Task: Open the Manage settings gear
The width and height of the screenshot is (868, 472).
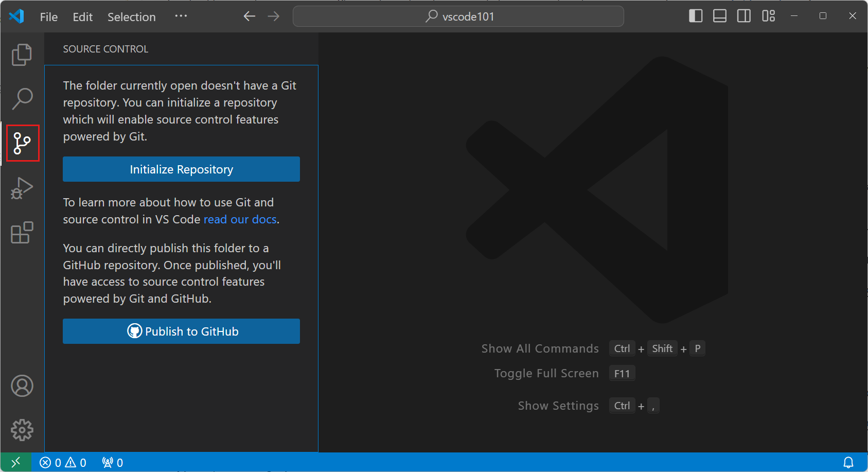Action: [22, 430]
